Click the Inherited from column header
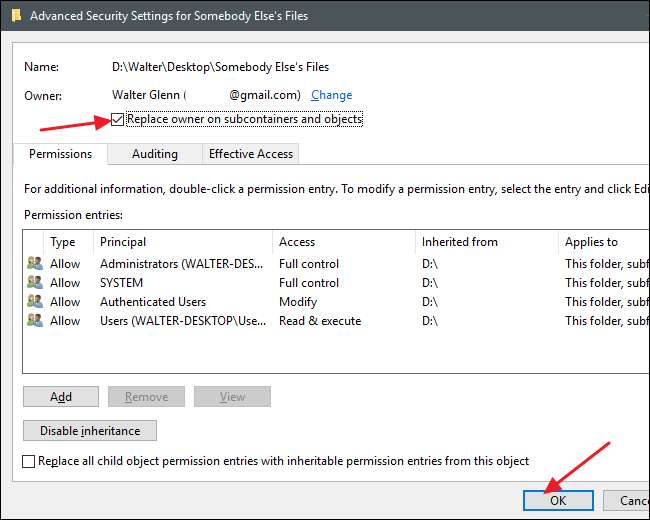Screen dimensions: 650x520 (485, 241)
